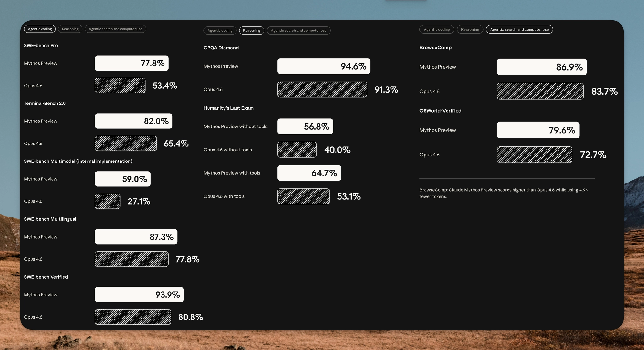Click the 94.6% GPQA Diamond bar
644x350 pixels.
(x=324, y=66)
